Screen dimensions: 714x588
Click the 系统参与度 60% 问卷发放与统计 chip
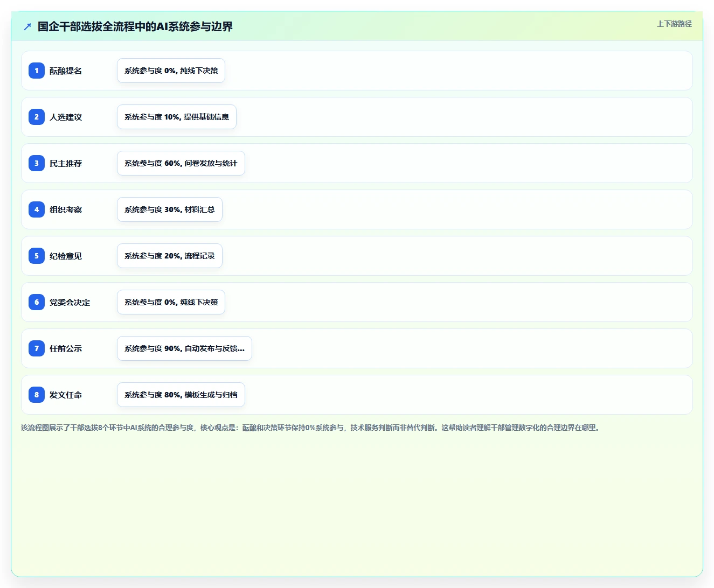tap(181, 163)
